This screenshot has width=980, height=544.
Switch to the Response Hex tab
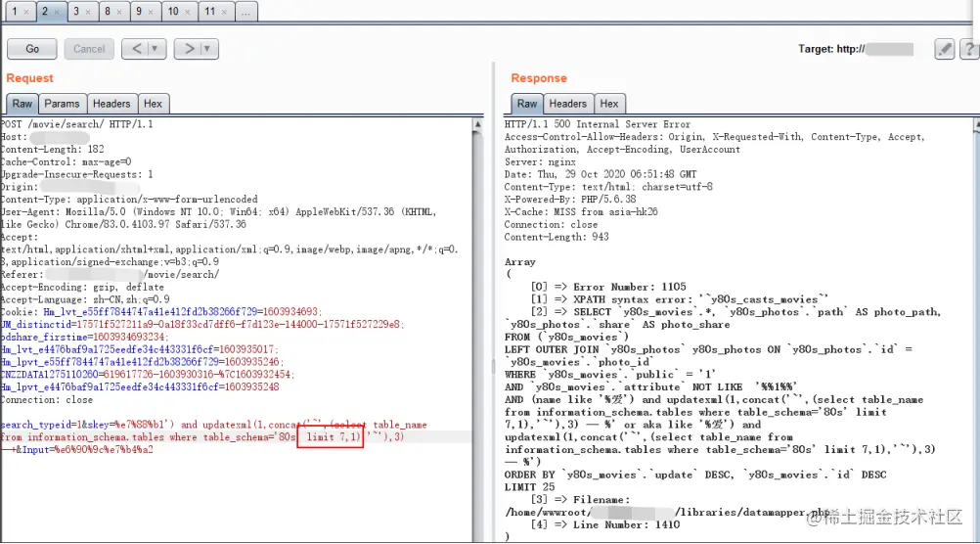(609, 104)
